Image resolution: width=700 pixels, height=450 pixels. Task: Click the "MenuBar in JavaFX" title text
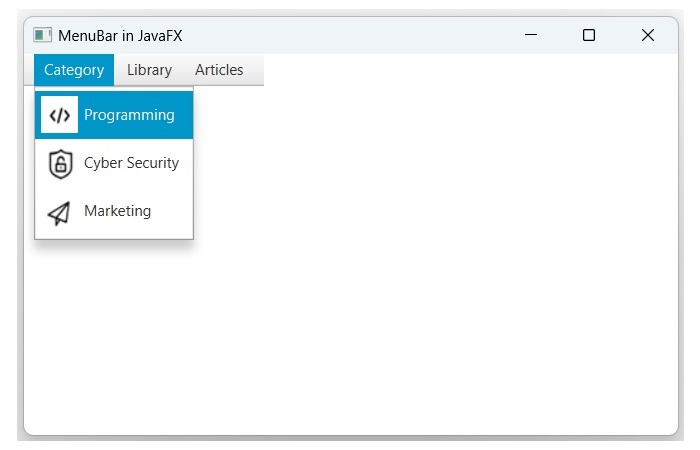120,36
